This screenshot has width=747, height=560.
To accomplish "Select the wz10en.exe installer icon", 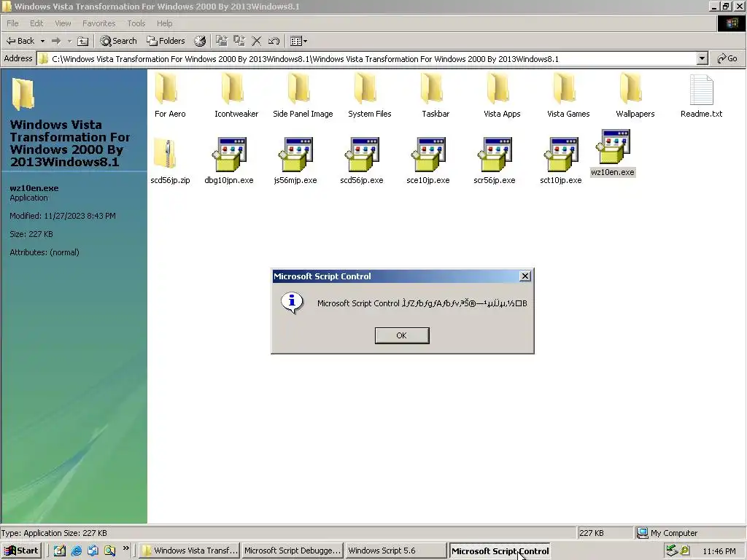I will (613, 147).
